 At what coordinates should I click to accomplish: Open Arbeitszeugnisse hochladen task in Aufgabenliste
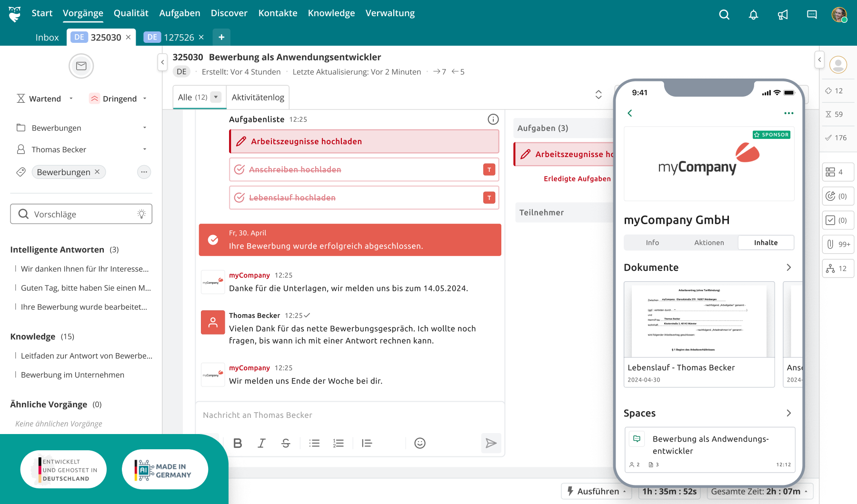pos(364,141)
